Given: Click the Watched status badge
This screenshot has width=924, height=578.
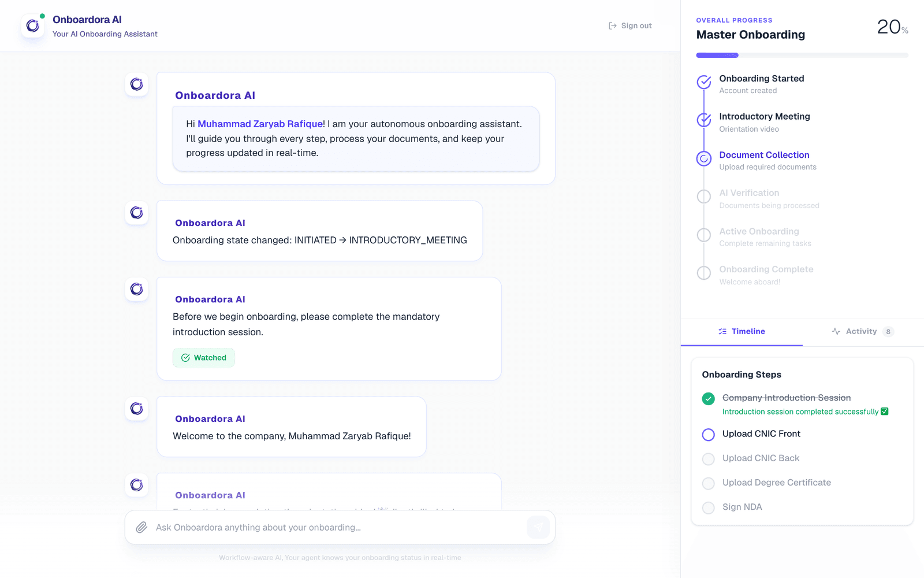Looking at the screenshot, I should click(x=203, y=358).
